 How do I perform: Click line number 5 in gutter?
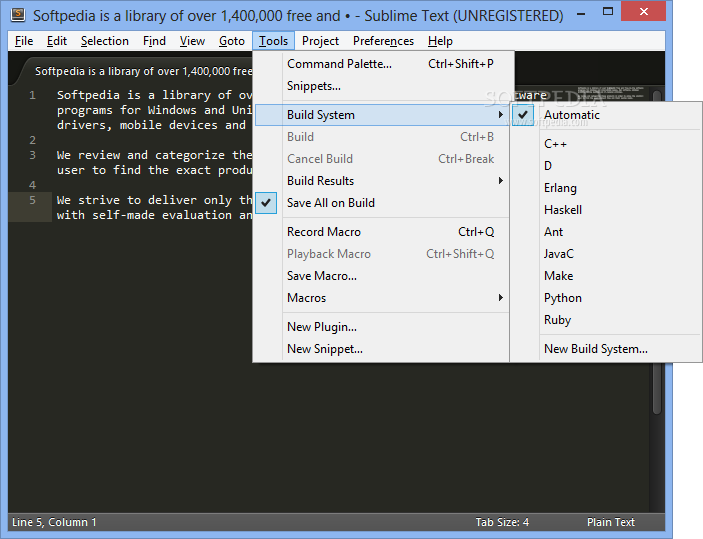(x=32, y=200)
